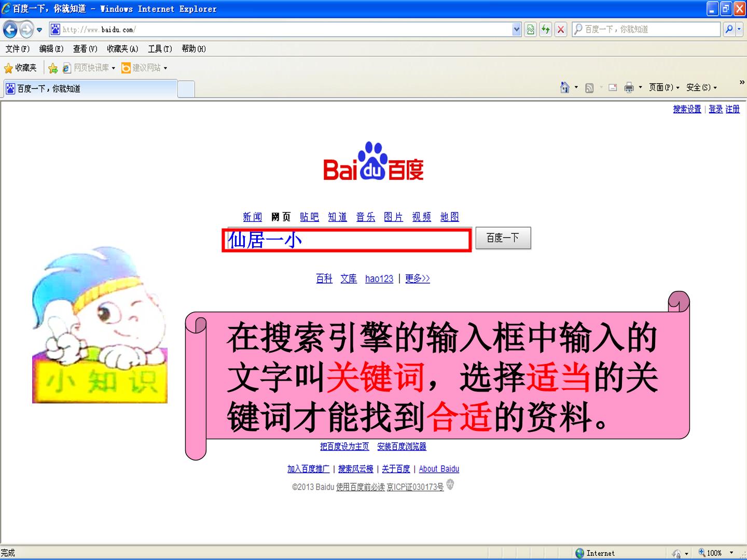Open the 知道 category link
747x560 pixels.
(x=338, y=217)
